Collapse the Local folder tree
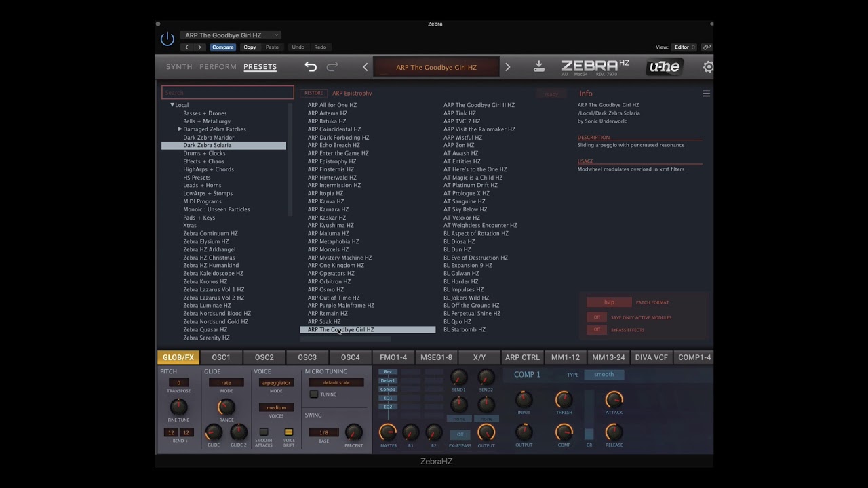Viewport: 868px width, 488px height. click(172, 105)
